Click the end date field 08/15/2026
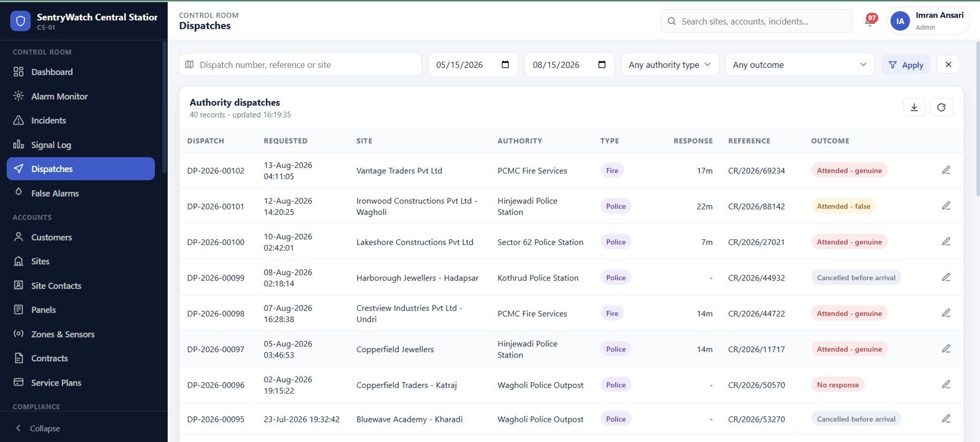The height and width of the screenshot is (442, 980). 570,64
